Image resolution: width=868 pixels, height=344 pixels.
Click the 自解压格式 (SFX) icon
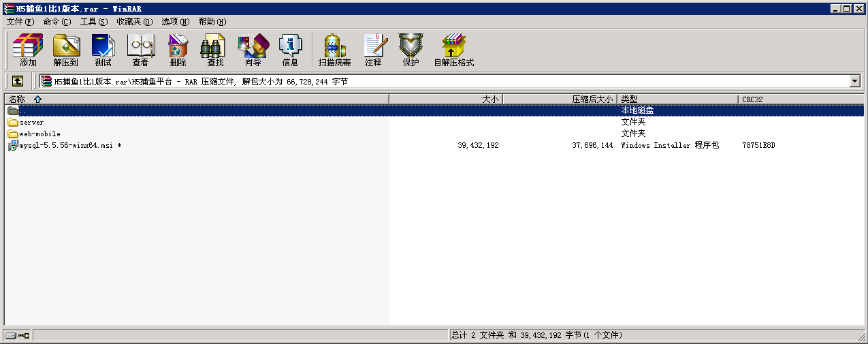pyautogui.click(x=453, y=50)
